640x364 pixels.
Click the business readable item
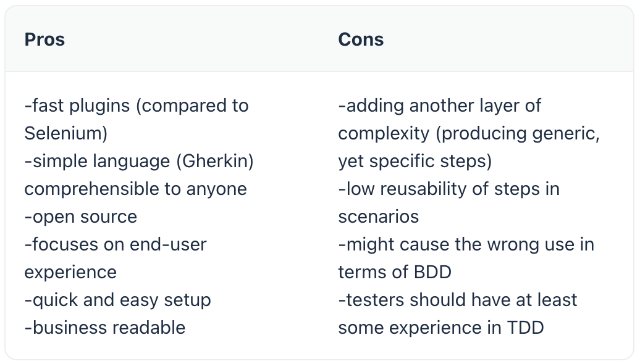coord(105,328)
